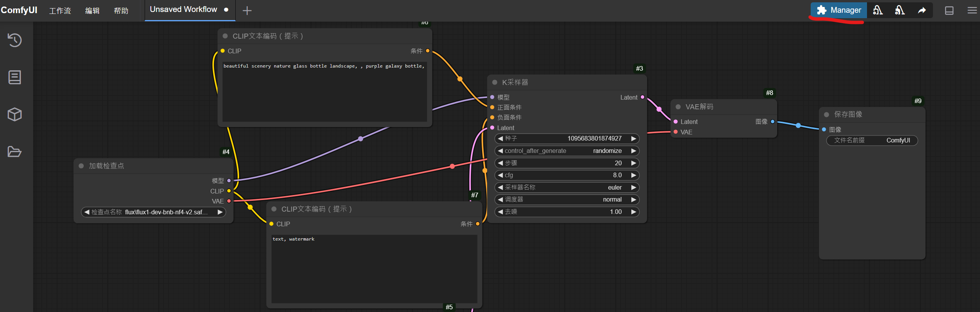Click 加载检查点 模型 output socket
980x312 pixels.
click(x=229, y=181)
